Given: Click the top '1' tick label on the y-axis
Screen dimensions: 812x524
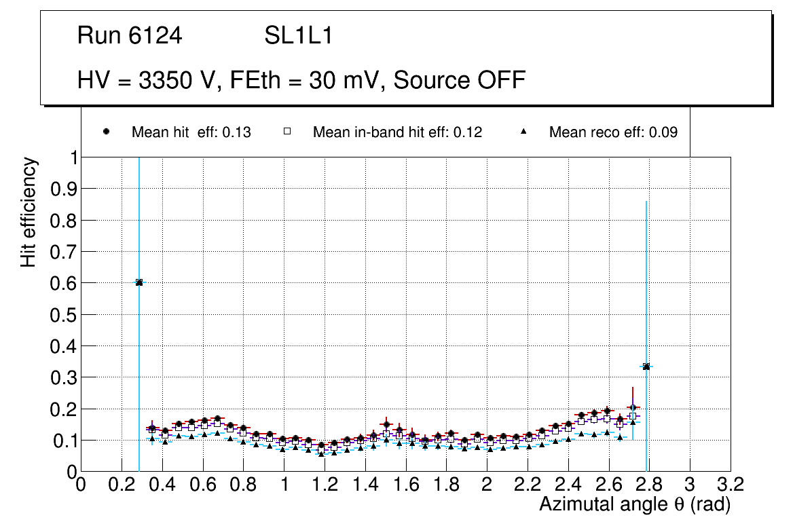Looking at the screenshot, I should click(71, 157).
